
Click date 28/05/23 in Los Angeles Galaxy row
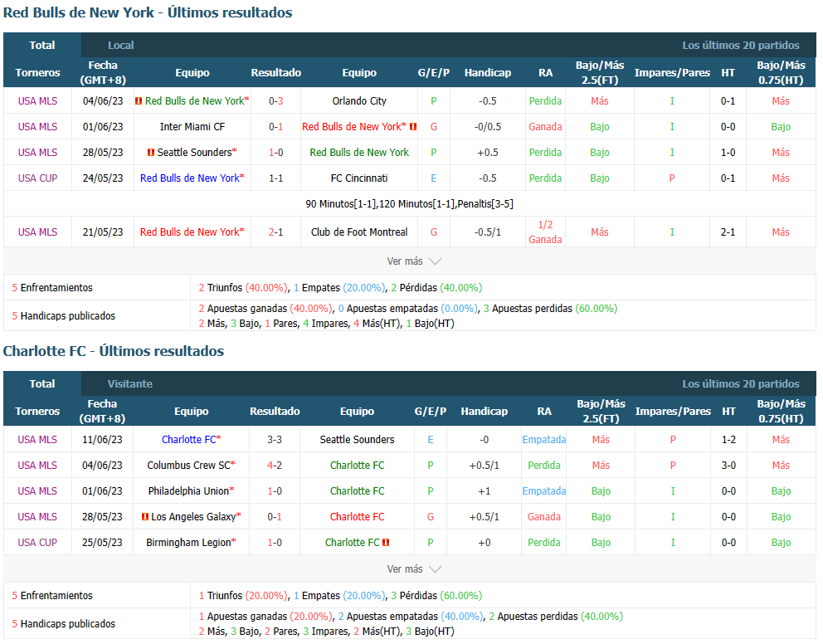point(102,516)
